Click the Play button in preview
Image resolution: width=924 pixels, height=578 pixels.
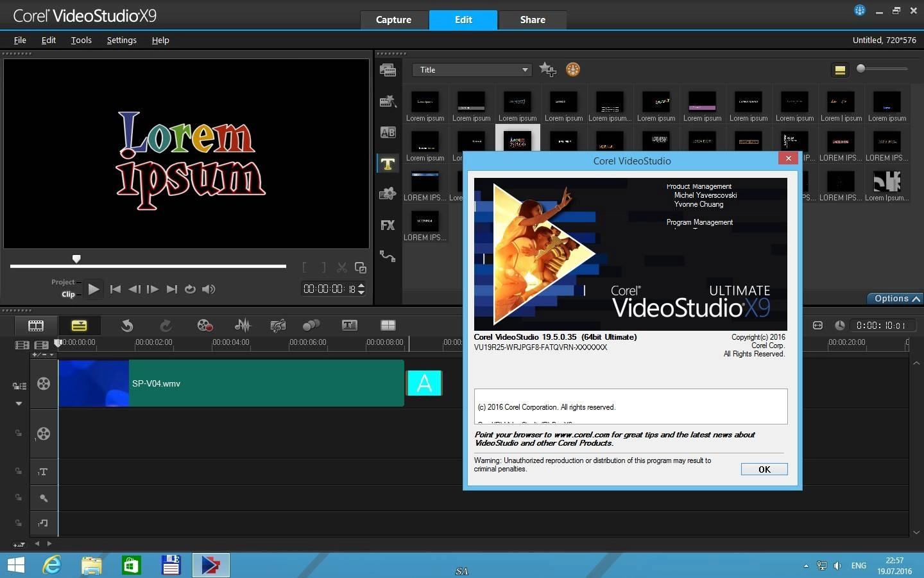[x=94, y=289]
